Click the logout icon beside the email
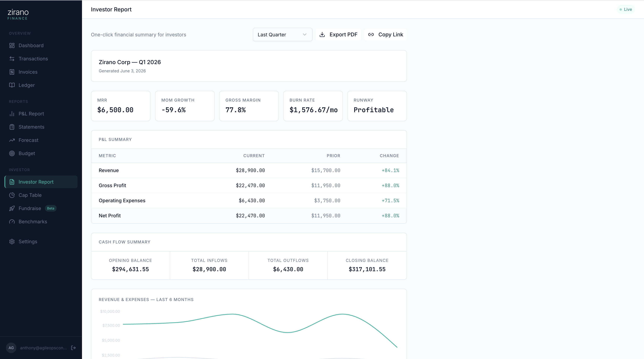This screenshot has height=359, width=644. (x=73, y=348)
